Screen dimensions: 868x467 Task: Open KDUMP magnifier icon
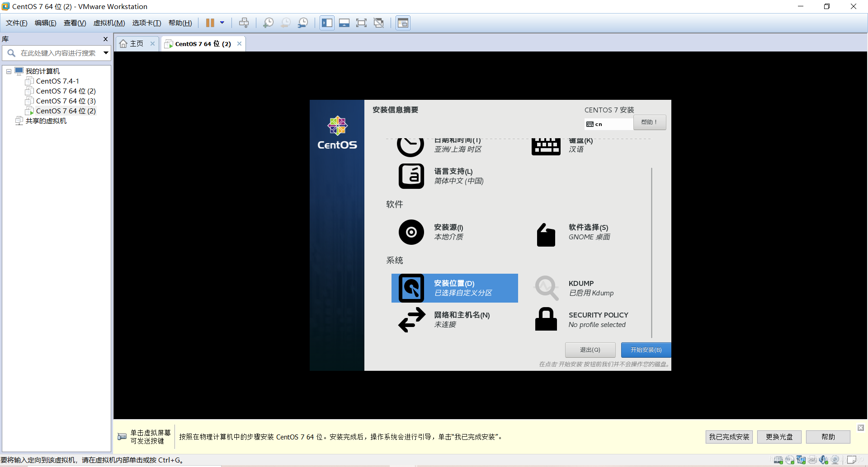click(x=546, y=288)
